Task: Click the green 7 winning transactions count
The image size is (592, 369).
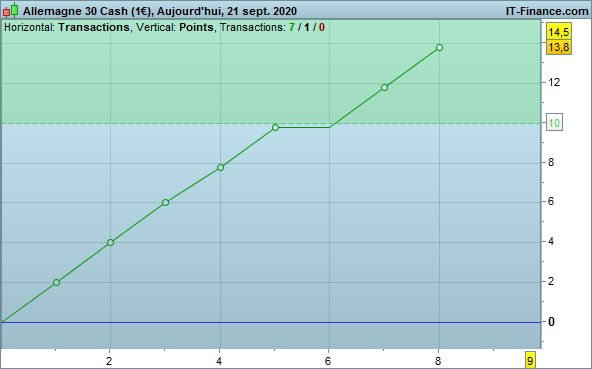Action: coord(291,28)
